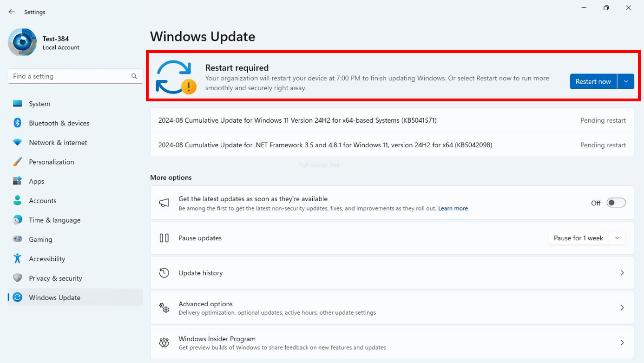Open Network & internet page
Viewport: 644px width, 363px height.
coord(75,143)
